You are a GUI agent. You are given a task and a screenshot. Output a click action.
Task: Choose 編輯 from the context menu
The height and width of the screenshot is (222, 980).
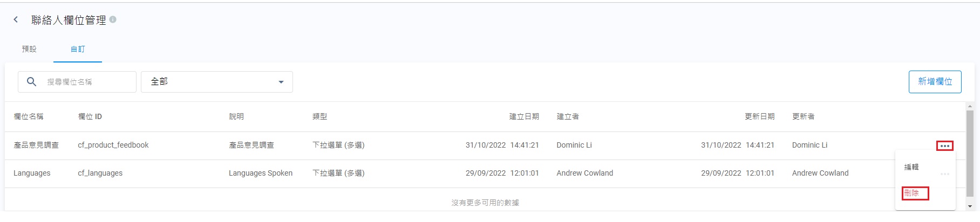[911, 167]
